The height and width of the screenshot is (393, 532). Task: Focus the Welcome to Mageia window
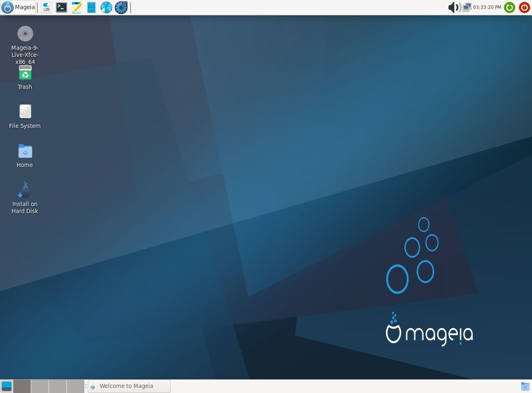click(x=129, y=386)
